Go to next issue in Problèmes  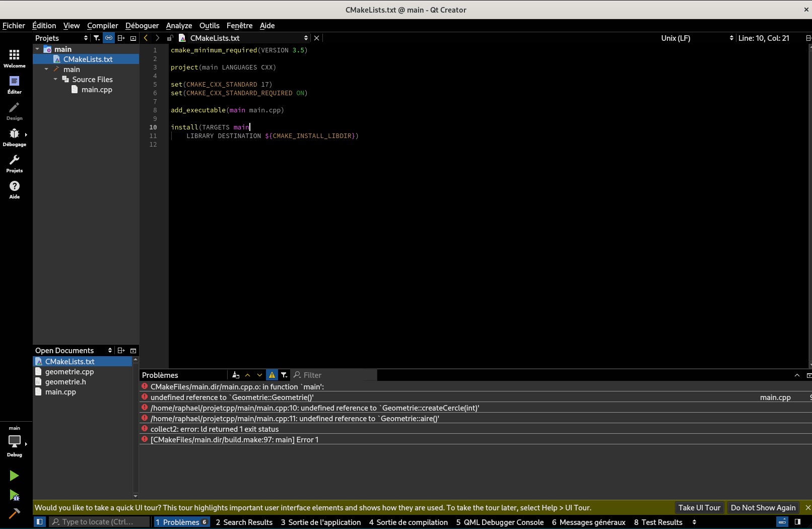click(259, 375)
